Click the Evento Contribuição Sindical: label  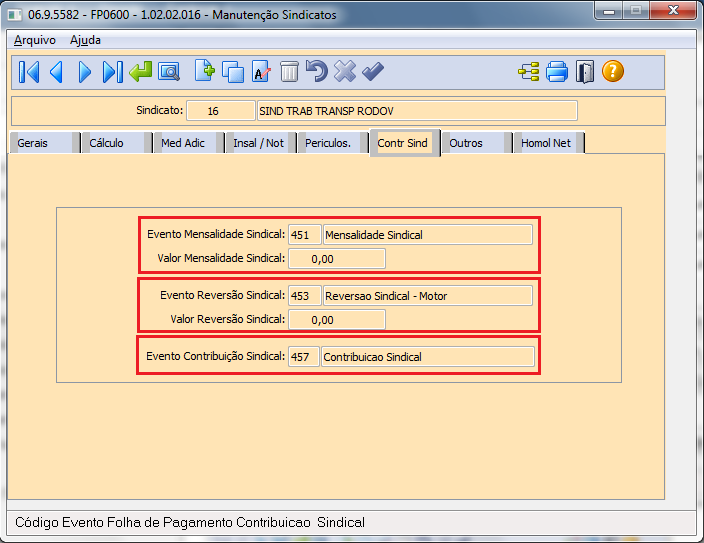pyautogui.click(x=216, y=357)
